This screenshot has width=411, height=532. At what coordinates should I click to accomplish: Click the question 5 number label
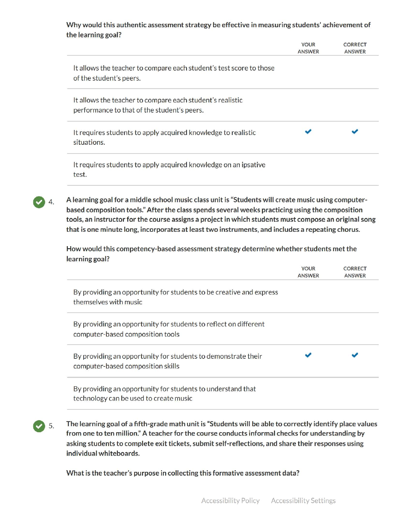pyautogui.click(x=51, y=426)
